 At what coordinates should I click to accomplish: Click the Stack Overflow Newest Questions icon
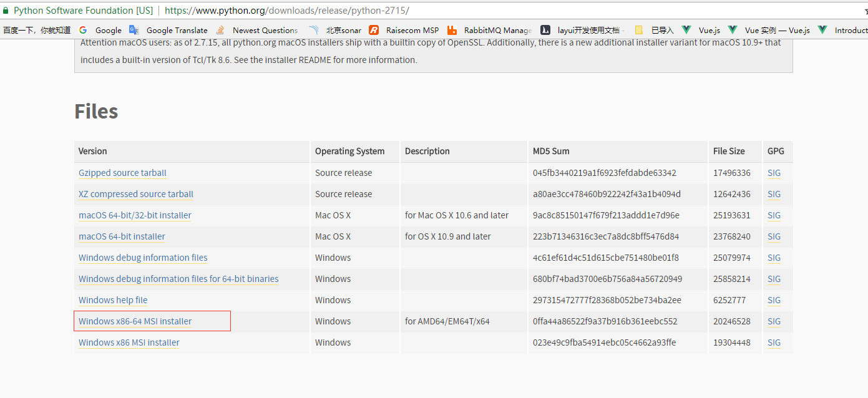(x=220, y=30)
